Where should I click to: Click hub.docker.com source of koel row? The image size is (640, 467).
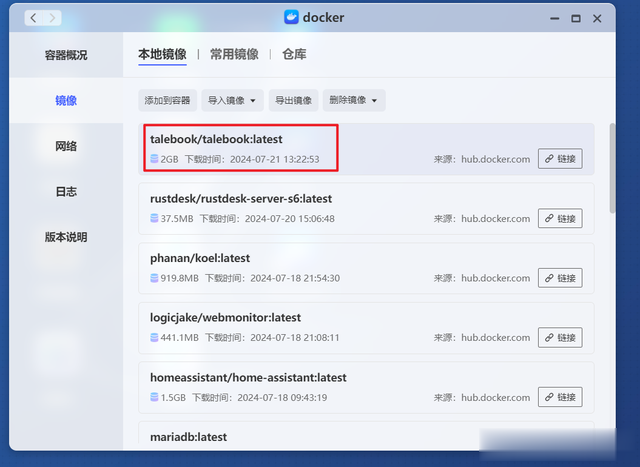tap(496, 278)
